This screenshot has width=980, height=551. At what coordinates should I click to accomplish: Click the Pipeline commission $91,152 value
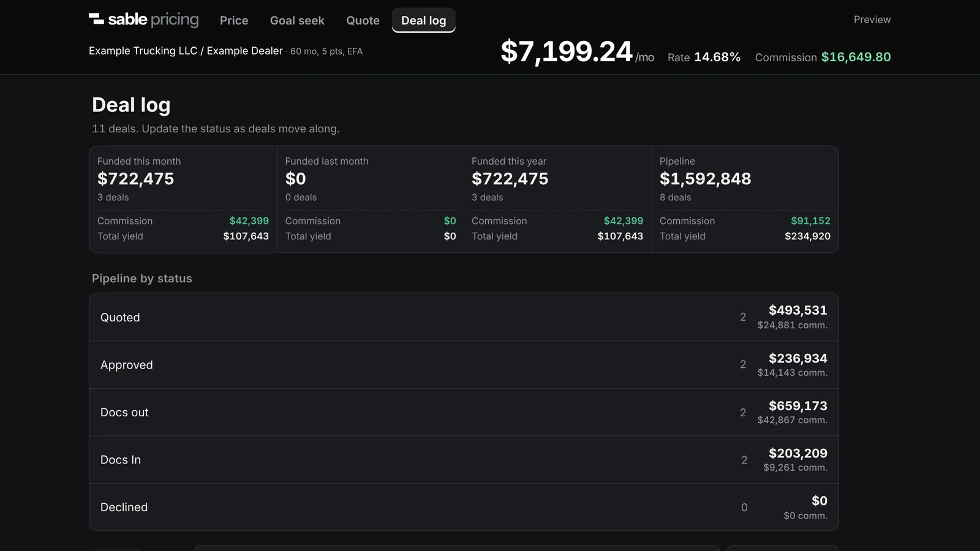pyautogui.click(x=810, y=221)
